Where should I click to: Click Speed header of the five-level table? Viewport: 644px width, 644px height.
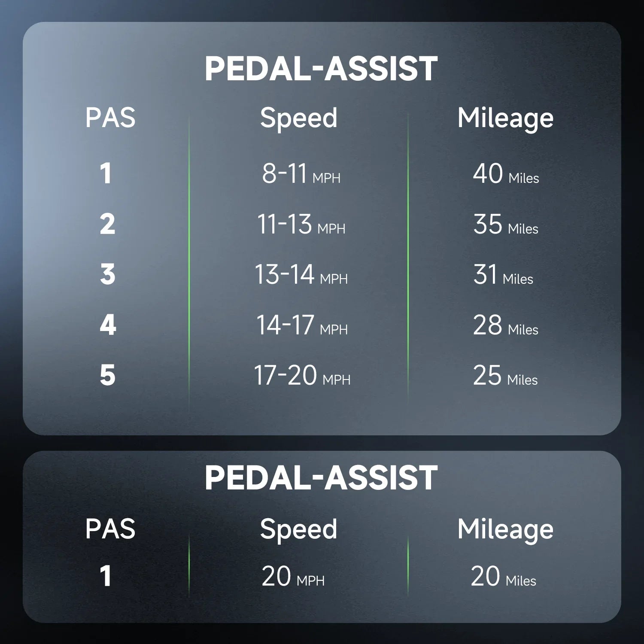click(298, 118)
